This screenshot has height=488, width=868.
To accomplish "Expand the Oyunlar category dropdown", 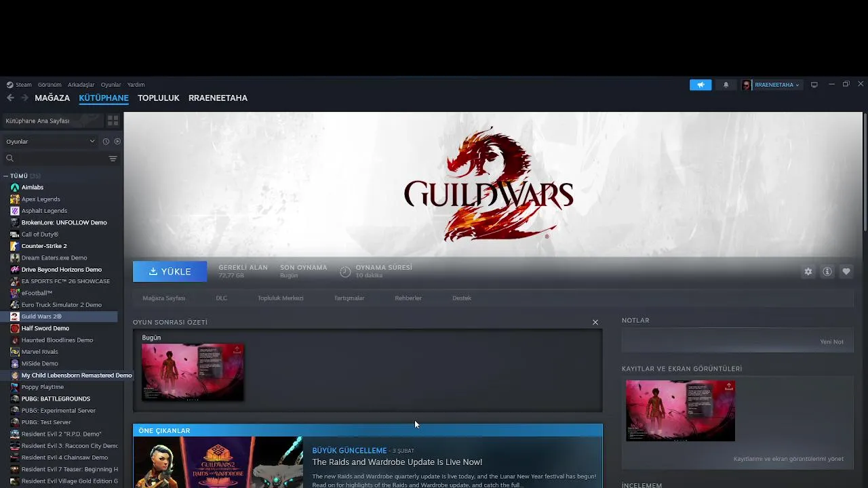I will point(51,142).
